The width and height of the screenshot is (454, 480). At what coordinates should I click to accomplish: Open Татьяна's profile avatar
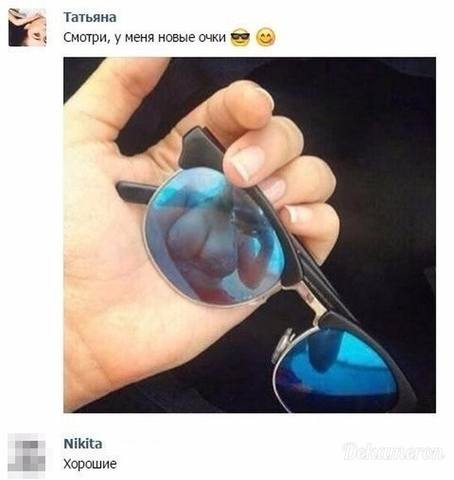click(27, 27)
